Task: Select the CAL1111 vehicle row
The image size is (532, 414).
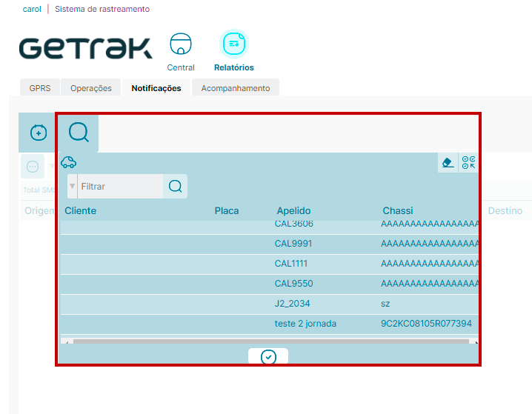Action: click(270, 264)
